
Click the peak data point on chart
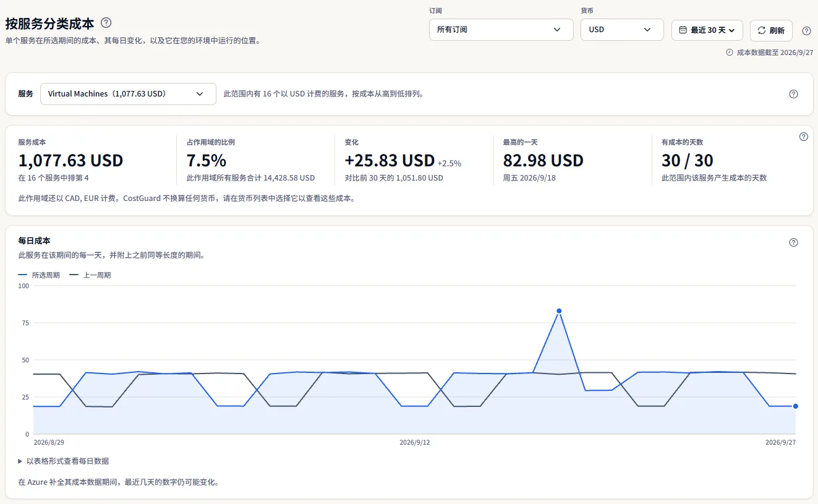[559, 311]
